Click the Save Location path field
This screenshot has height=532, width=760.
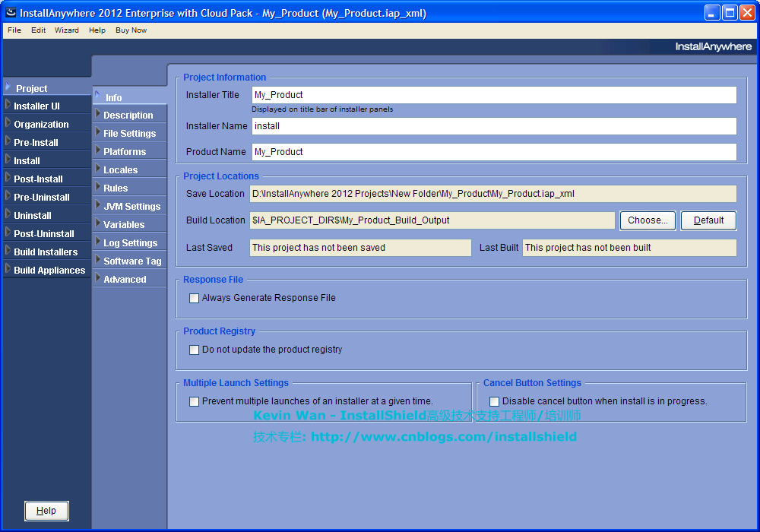coord(493,194)
